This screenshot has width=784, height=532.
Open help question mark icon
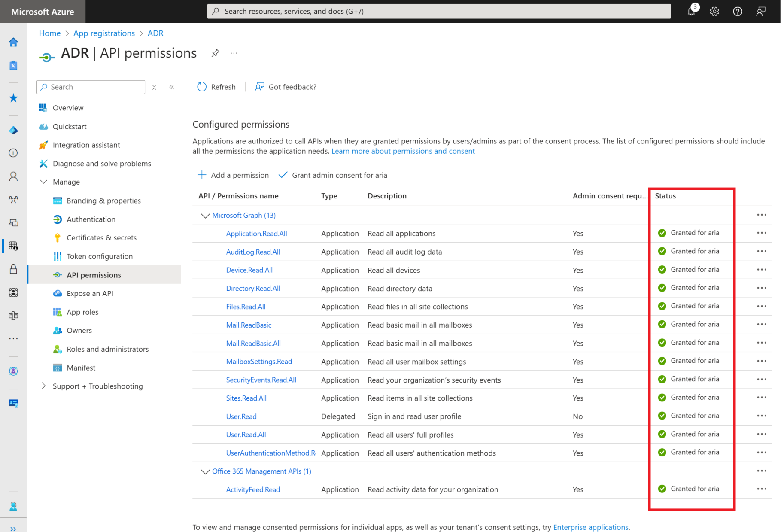738,12
